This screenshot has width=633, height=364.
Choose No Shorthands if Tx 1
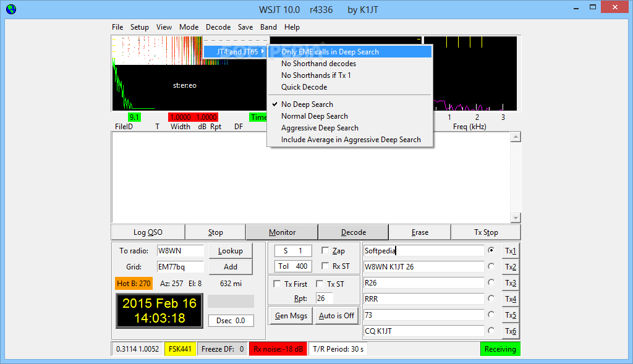350,75
